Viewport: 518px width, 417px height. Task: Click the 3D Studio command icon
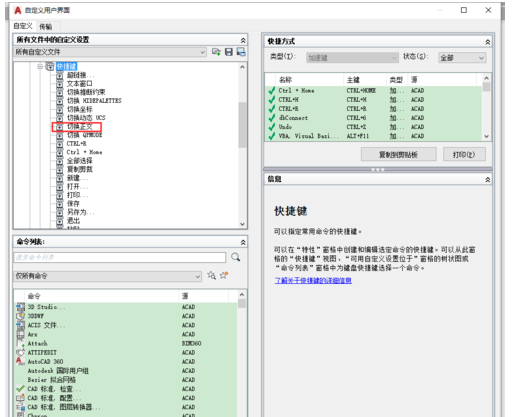click(20, 307)
